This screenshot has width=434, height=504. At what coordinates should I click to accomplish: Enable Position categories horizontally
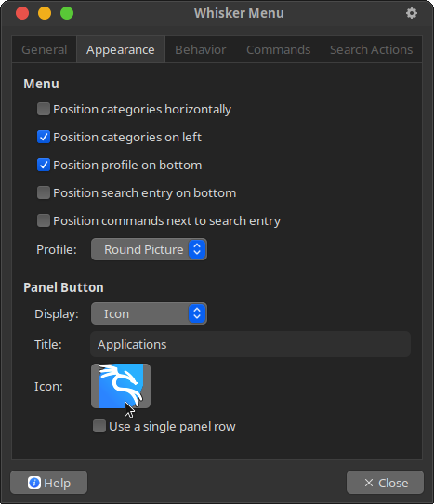[x=44, y=109]
